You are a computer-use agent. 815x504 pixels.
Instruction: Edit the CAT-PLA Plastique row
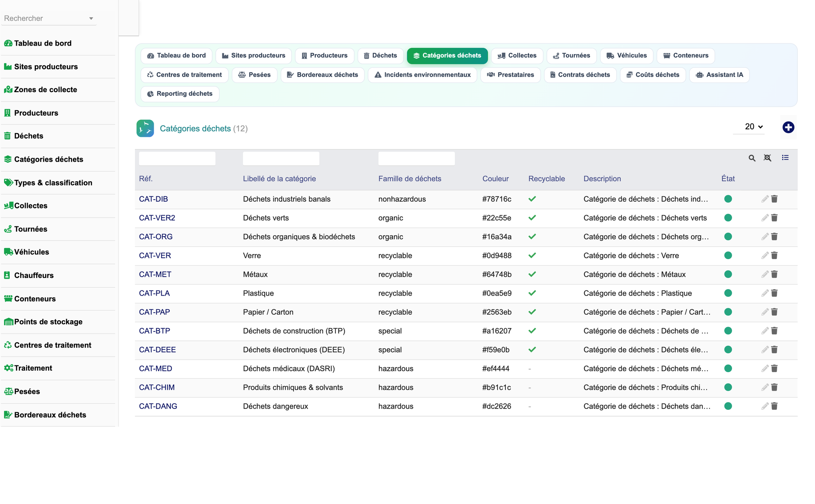[765, 293]
